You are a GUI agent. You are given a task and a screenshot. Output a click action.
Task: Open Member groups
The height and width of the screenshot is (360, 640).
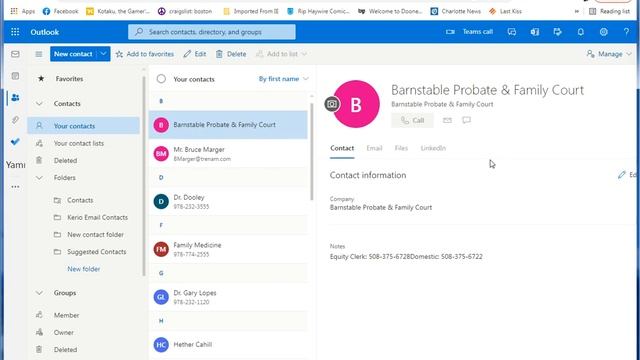click(66, 315)
